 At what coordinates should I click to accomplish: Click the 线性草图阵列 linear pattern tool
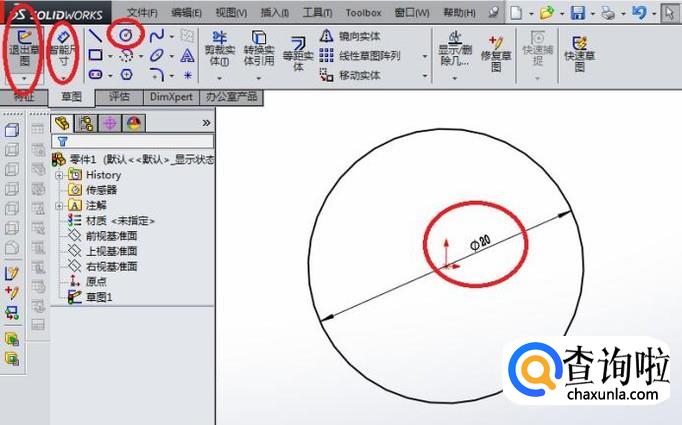click(360, 56)
